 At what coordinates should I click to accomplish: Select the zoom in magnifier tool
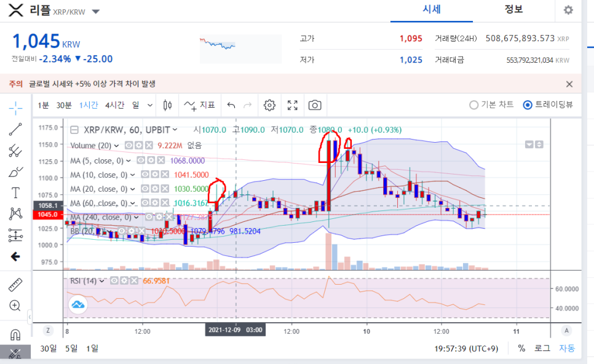[15, 306]
